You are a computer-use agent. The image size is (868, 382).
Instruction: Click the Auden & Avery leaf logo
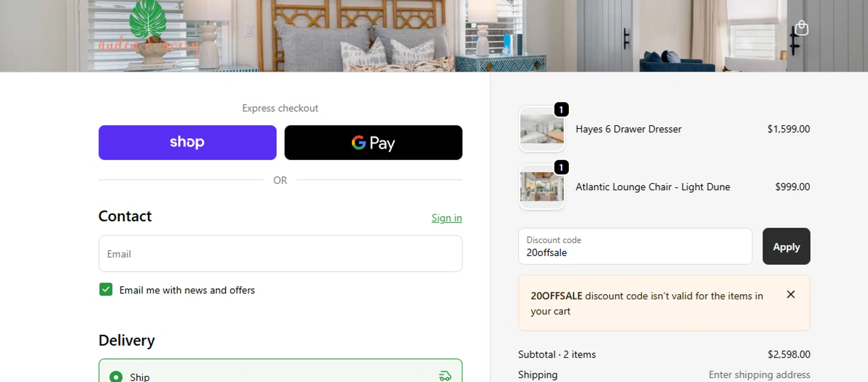point(148,29)
